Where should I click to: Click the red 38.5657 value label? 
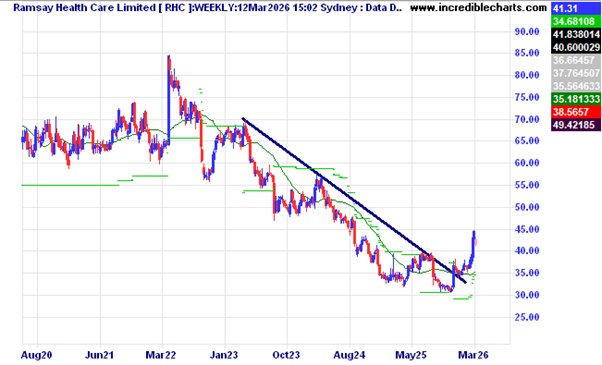click(x=576, y=112)
